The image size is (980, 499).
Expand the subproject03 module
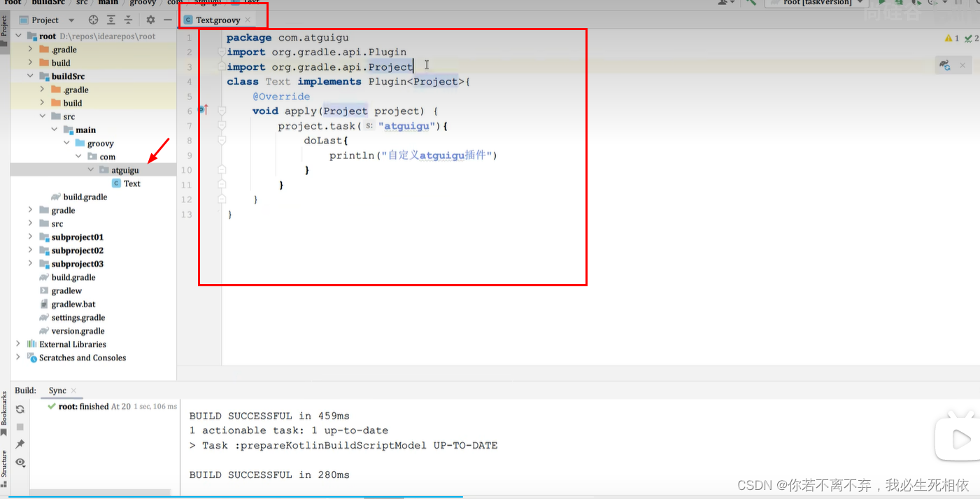point(30,264)
